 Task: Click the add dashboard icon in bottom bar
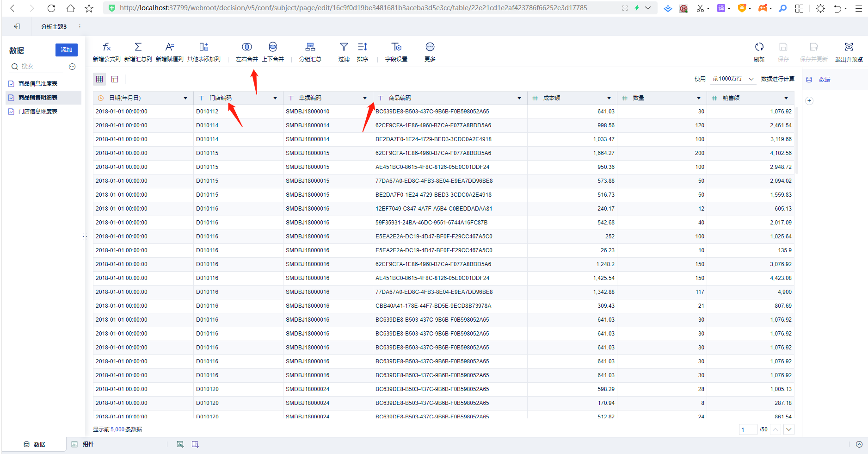(195, 444)
